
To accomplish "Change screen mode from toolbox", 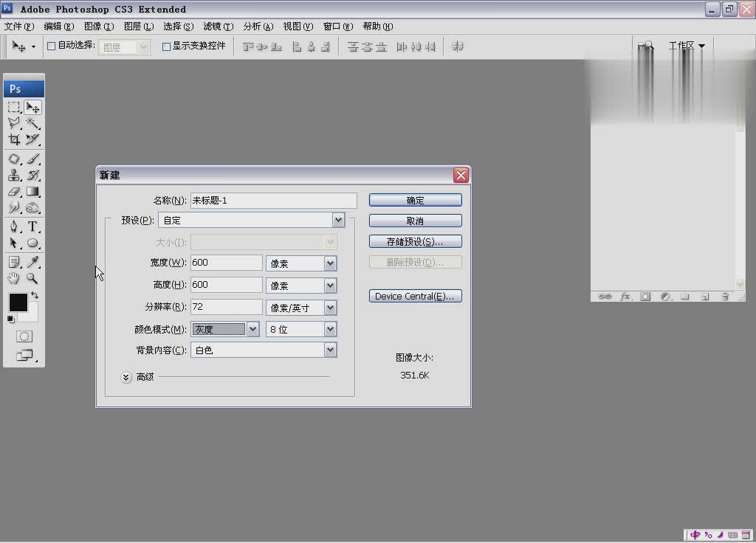I will 24,356.
